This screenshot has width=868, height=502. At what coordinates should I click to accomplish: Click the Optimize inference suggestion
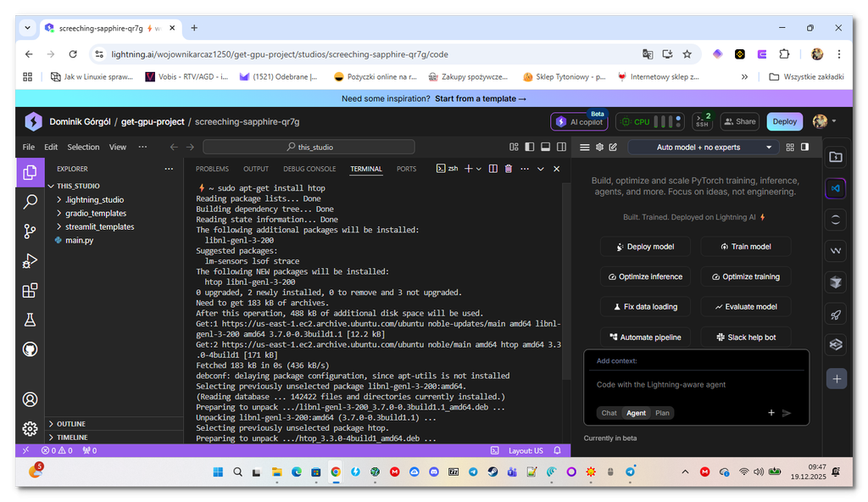[x=645, y=276]
